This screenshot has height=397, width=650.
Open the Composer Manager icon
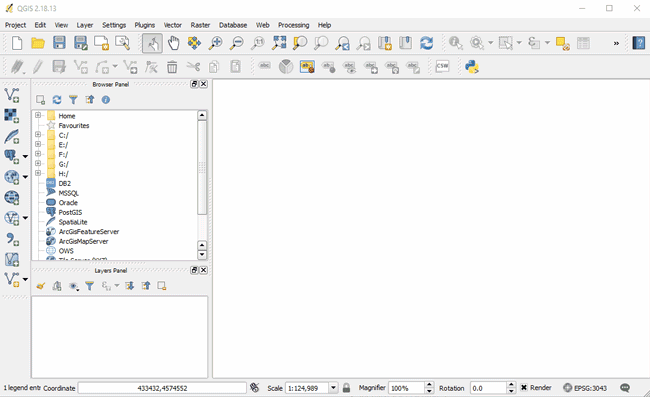(123, 43)
